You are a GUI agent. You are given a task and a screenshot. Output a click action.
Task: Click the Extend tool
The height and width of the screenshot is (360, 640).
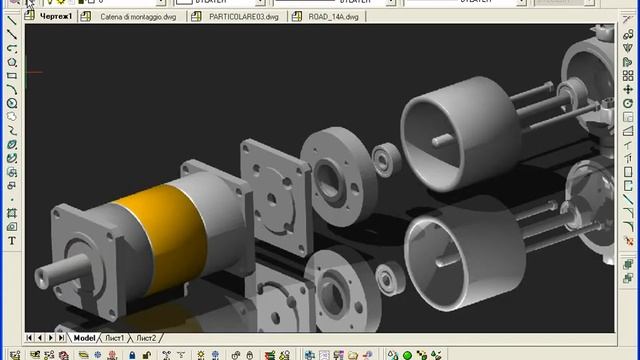[628, 158]
